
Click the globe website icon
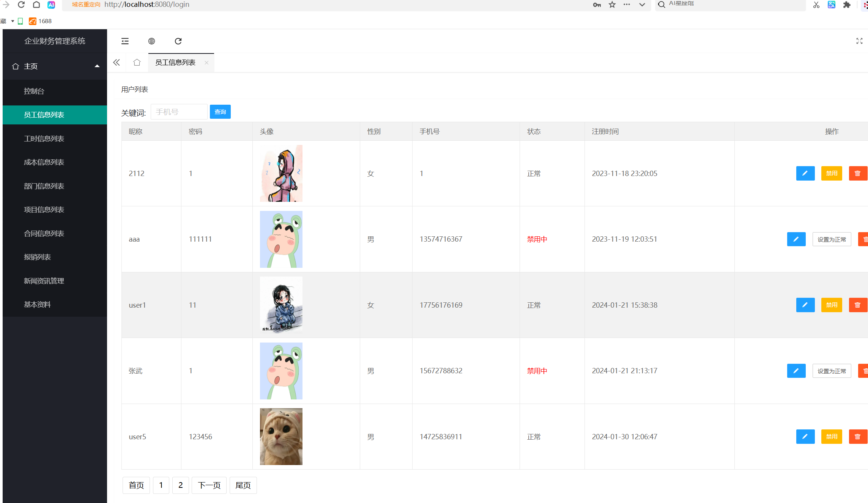(151, 41)
